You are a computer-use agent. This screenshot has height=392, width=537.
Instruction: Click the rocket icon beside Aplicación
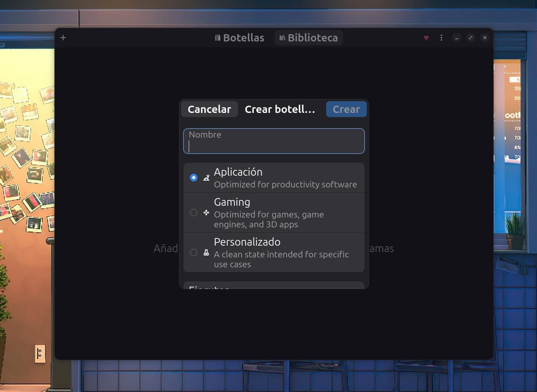206,177
